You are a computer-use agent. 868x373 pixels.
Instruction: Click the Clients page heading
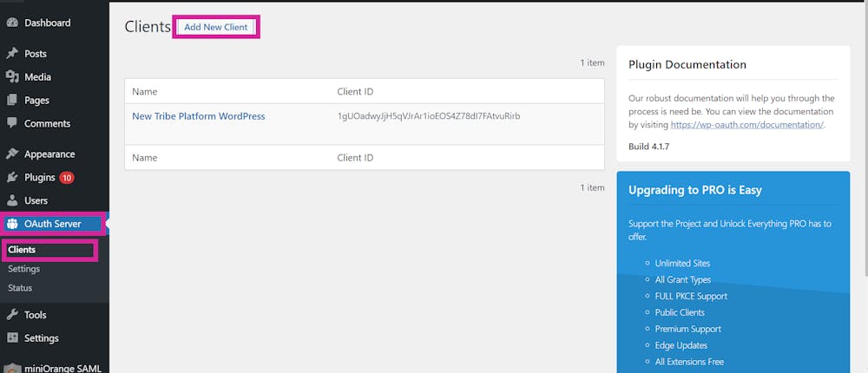(148, 27)
